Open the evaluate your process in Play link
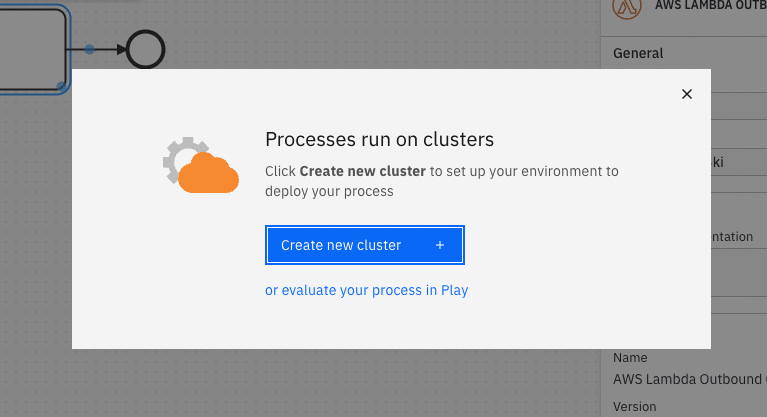This screenshot has width=767, height=417. (366, 290)
